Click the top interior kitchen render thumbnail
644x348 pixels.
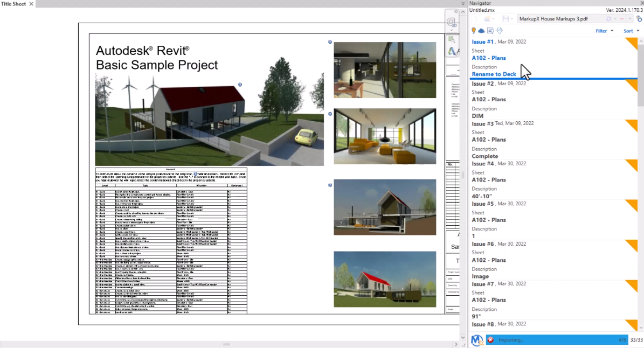coord(385,70)
